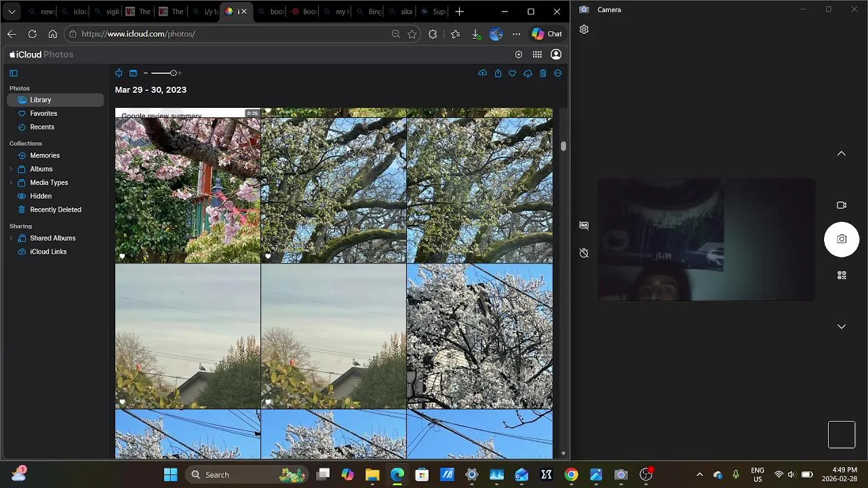Open the Hidden collection

click(x=56, y=196)
